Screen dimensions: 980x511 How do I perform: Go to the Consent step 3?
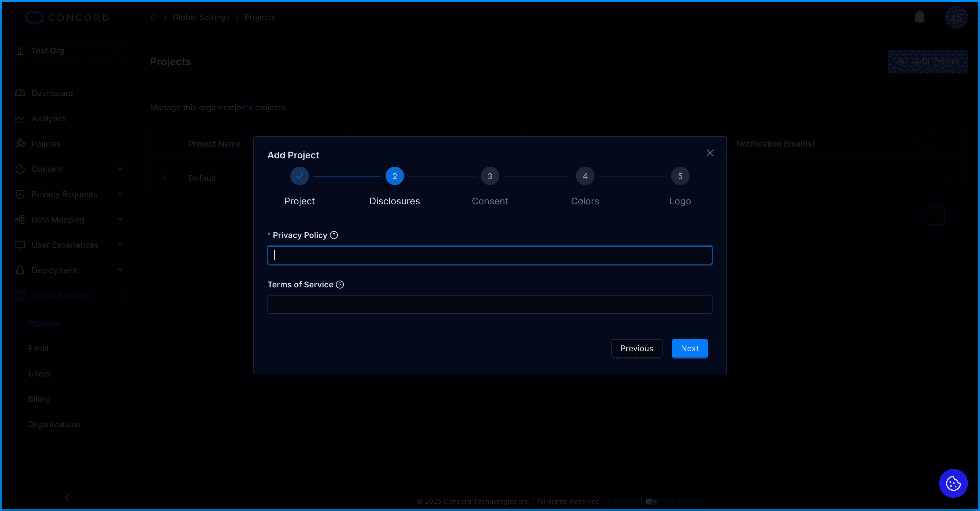(x=490, y=176)
